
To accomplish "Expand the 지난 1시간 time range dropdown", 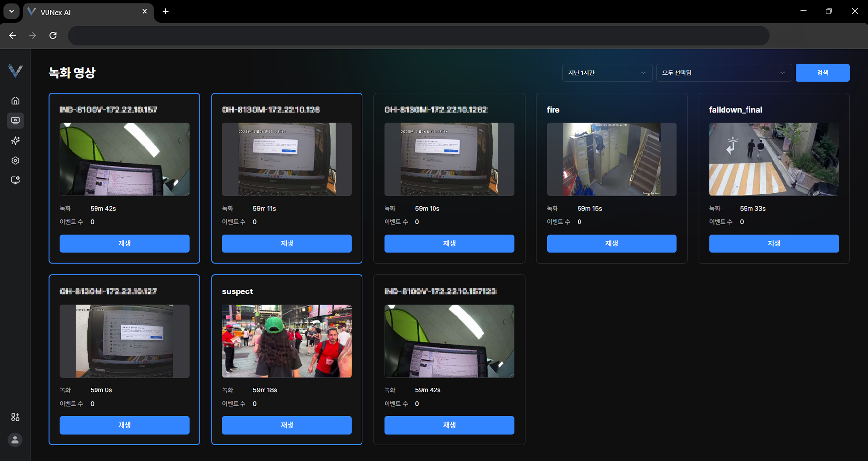I will pyautogui.click(x=606, y=73).
